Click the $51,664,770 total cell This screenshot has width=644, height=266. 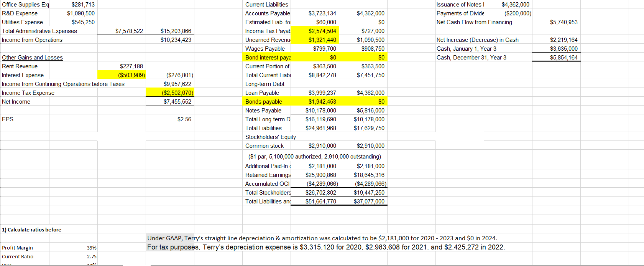pos(321,202)
